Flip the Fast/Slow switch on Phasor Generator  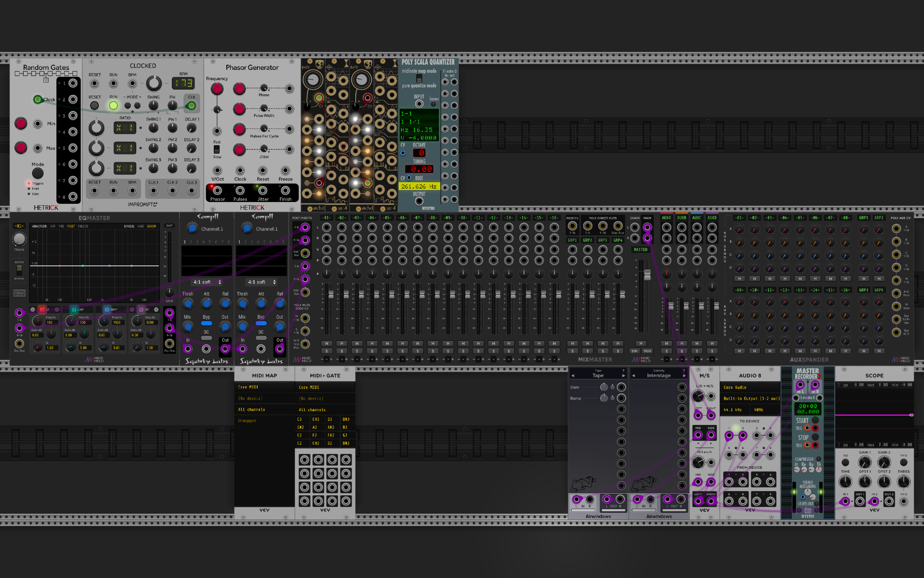click(217, 149)
